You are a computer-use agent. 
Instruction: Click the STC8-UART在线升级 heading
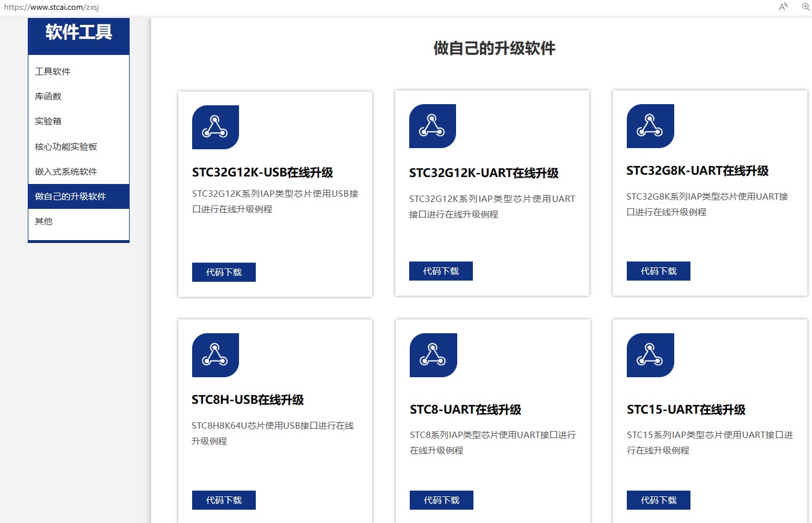[466, 410]
